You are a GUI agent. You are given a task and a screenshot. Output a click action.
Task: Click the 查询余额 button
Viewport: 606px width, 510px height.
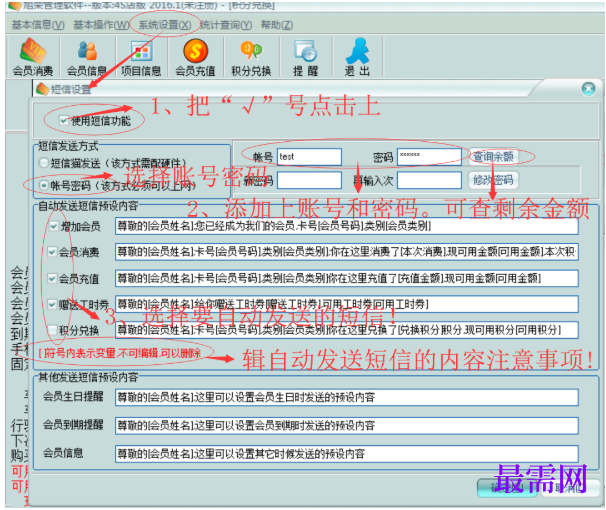click(x=494, y=156)
